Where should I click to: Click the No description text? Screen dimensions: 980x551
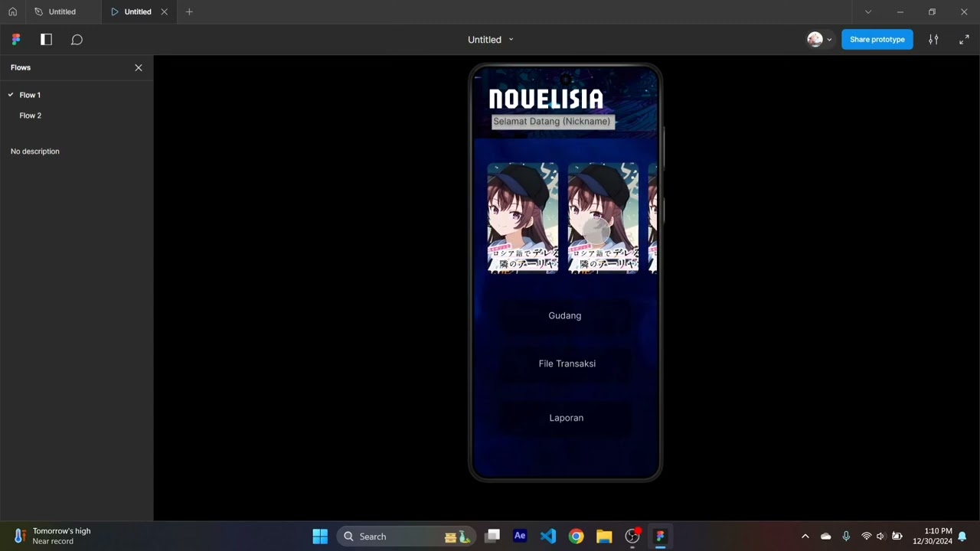pos(34,152)
